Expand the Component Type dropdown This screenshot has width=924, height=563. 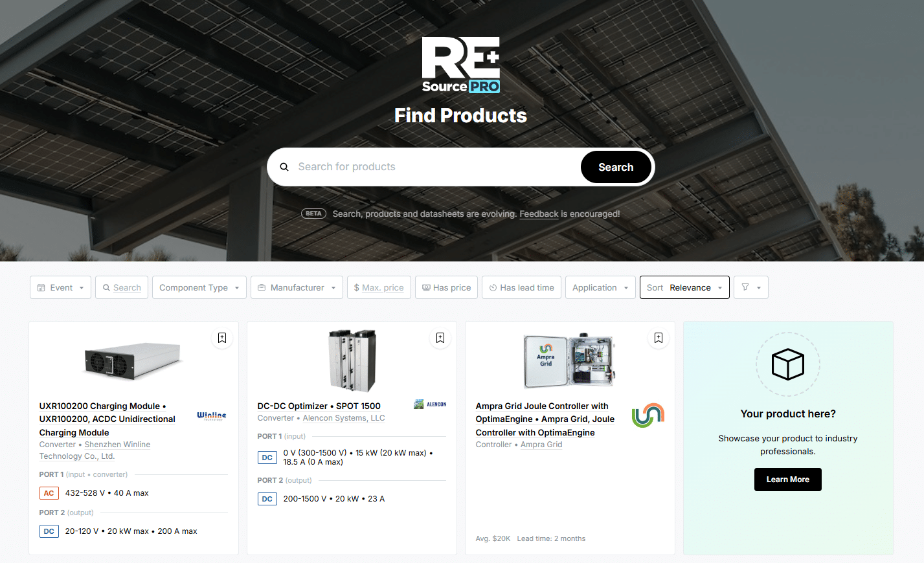199,287
